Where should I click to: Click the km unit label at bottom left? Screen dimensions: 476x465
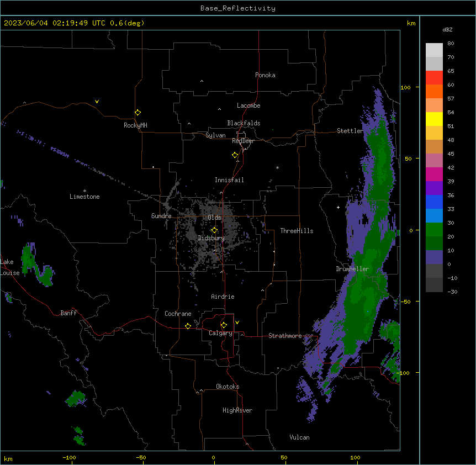point(8,459)
